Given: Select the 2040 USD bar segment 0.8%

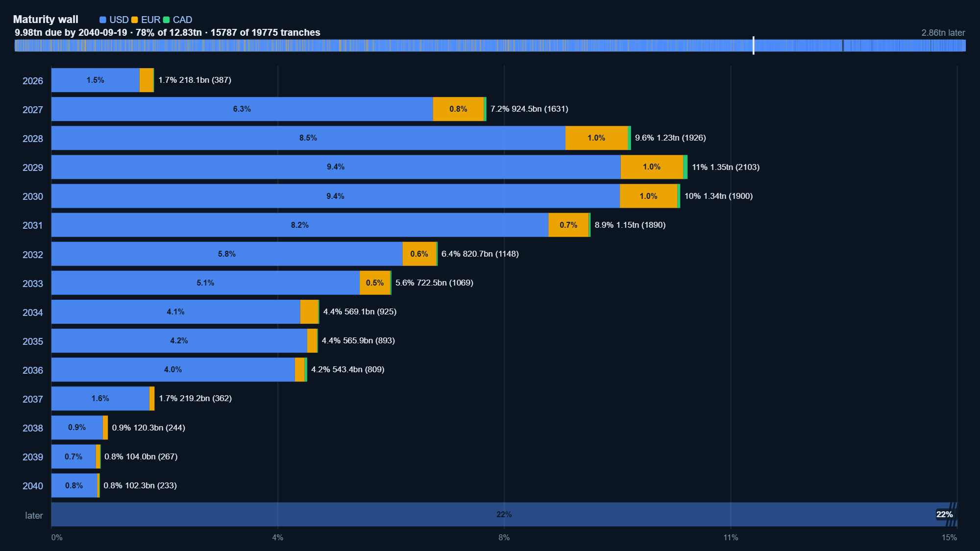Looking at the screenshot, I should (x=74, y=485).
